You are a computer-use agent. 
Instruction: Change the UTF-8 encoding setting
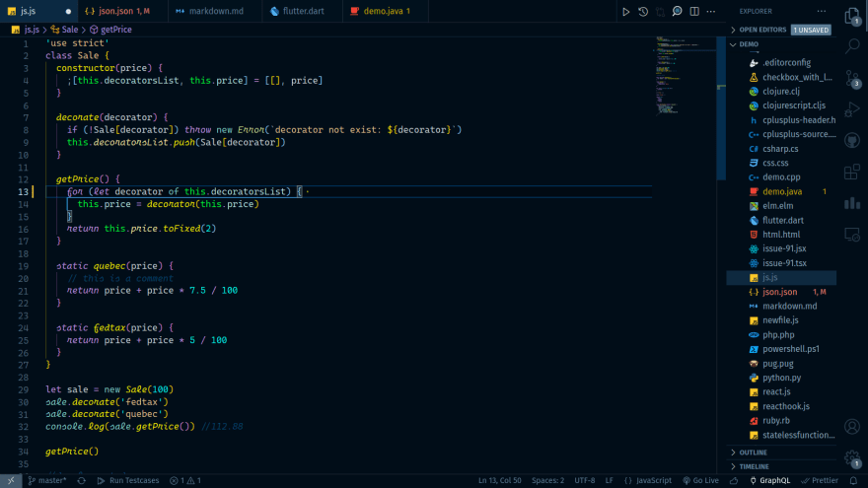(x=585, y=481)
